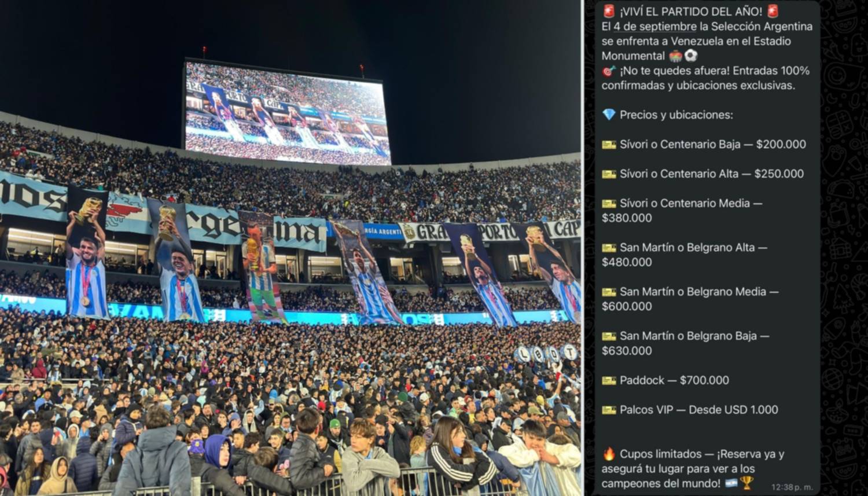The width and height of the screenshot is (868, 496).
Task: Select the San Martín o Belgrano Media price line
Action: tap(690, 299)
